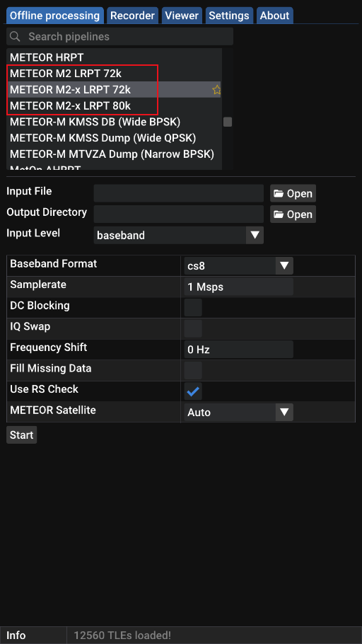
Task: Expand the Input Level baseband dropdown
Action: coord(179,236)
